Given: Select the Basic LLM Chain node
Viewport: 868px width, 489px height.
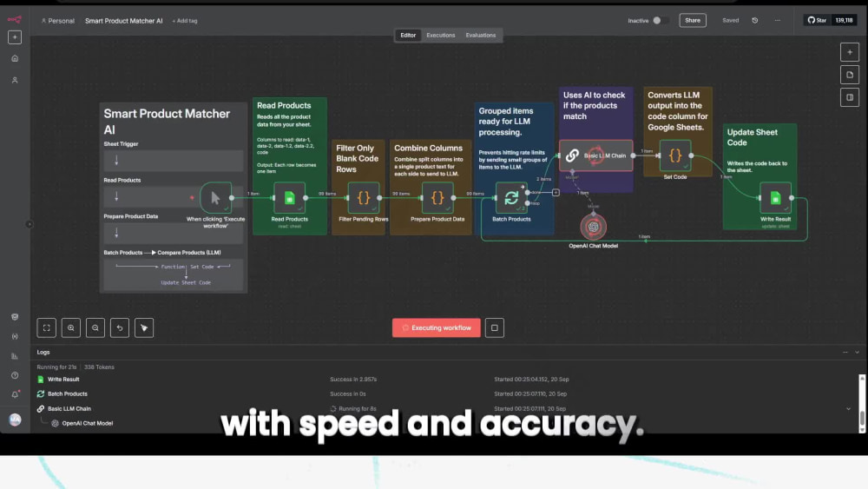Looking at the screenshot, I should click(x=595, y=155).
